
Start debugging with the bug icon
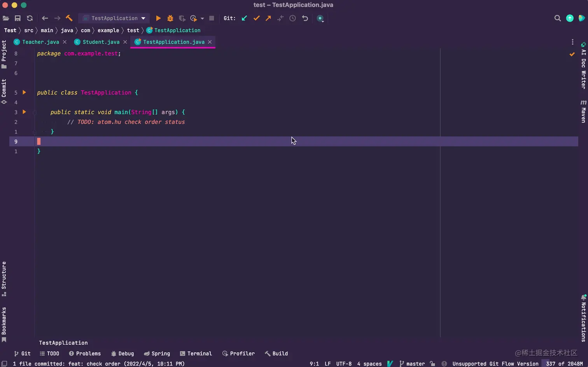click(x=170, y=18)
